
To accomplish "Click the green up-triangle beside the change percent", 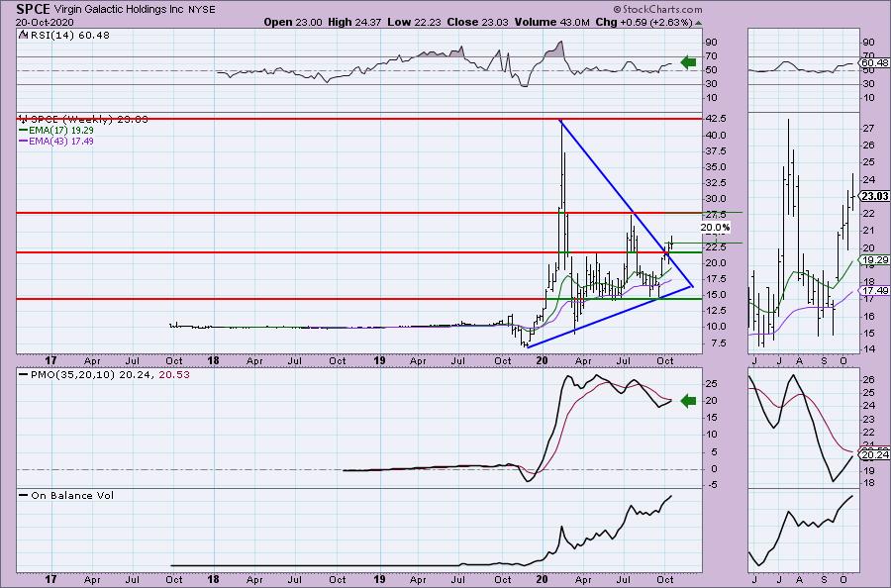I will click(698, 23).
